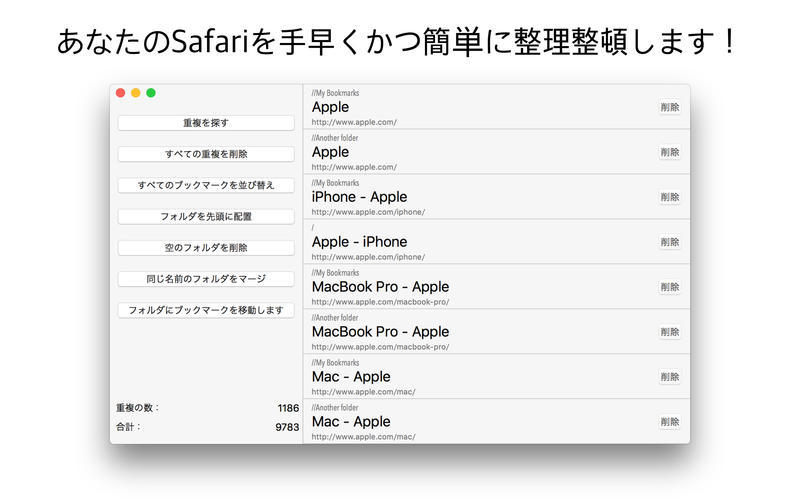800x500 pixels.
Task: Click the macbook-pro URL in the Another folder row
Action: 381,346
